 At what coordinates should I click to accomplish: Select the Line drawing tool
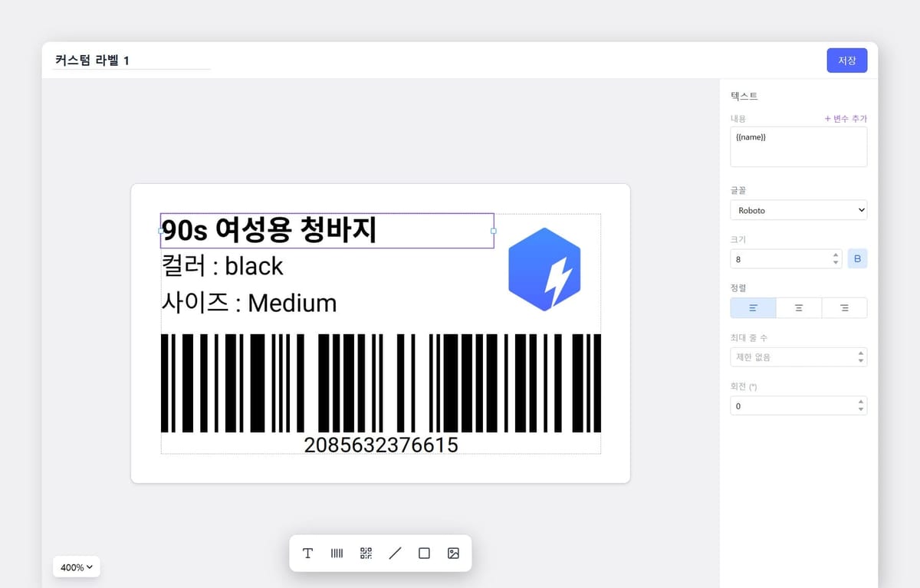tap(395, 553)
